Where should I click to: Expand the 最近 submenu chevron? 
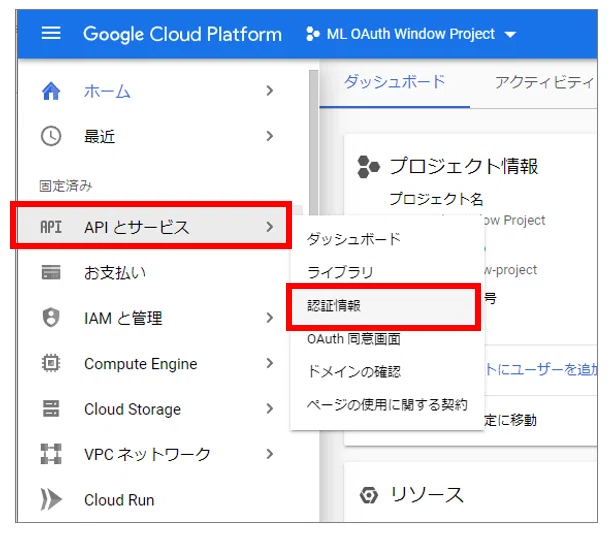pos(269,136)
